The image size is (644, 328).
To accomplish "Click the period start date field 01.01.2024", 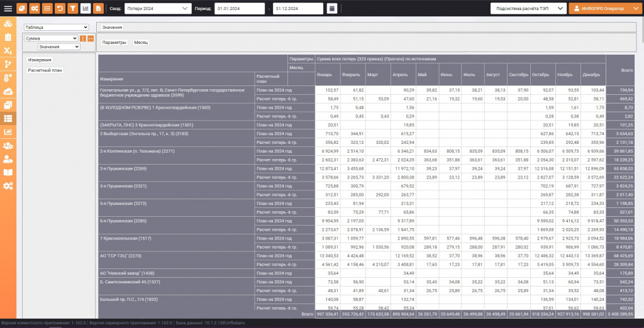I will (240, 8).
